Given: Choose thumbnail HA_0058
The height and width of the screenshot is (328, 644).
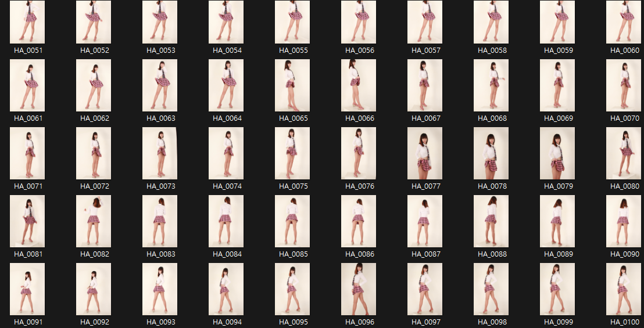Looking at the screenshot, I should coord(491,22).
